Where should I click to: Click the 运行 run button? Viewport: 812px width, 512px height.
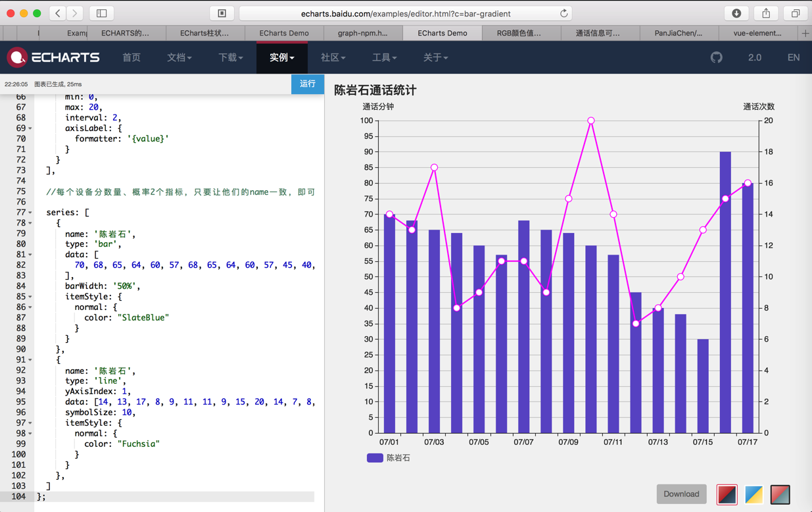pyautogui.click(x=308, y=84)
